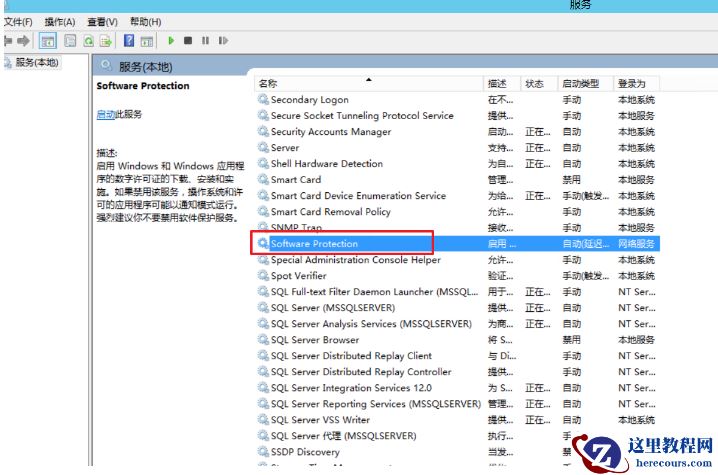The image size is (718, 475).
Task: Restart the service with restart button
Action: click(223, 41)
